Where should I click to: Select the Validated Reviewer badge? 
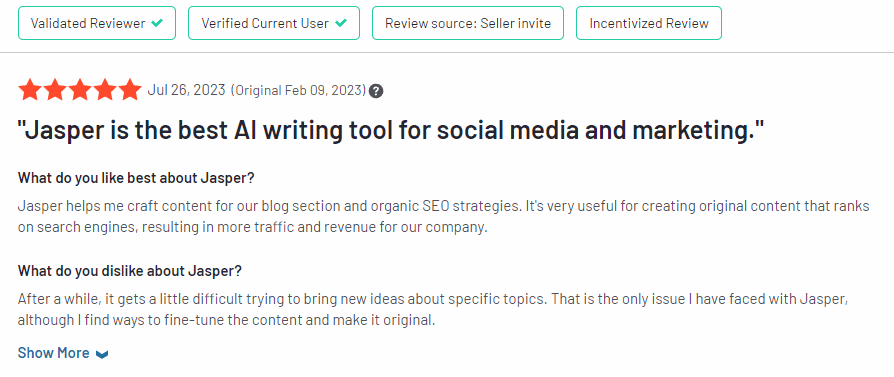(97, 23)
